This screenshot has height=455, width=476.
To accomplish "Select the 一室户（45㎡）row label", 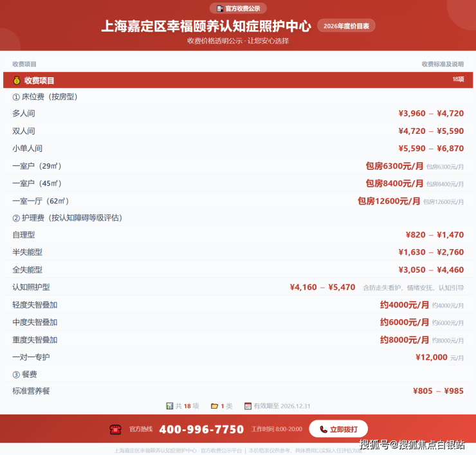I will 37,183.
